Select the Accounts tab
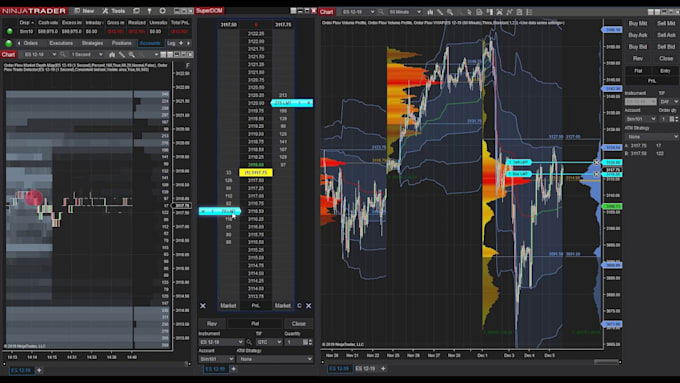Screen dimensions: 680x383 150,43
